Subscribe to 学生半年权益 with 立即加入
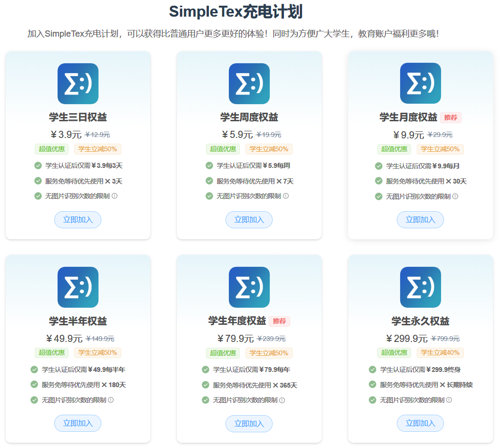The height and width of the screenshot is (448, 501). click(x=78, y=423)
